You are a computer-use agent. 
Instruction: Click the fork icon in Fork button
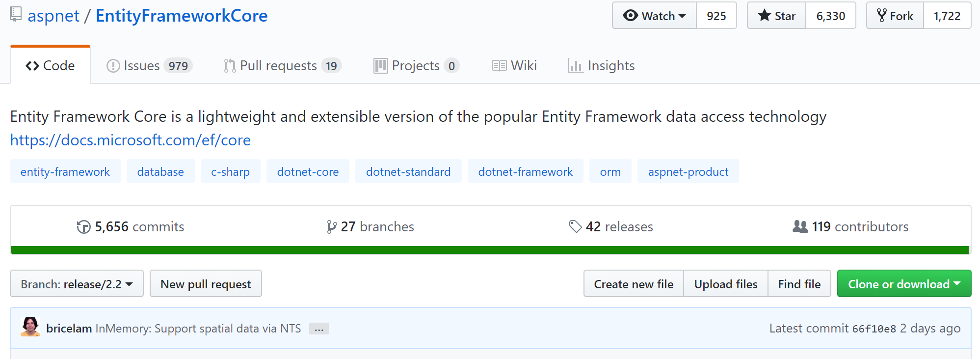(882, 16)
